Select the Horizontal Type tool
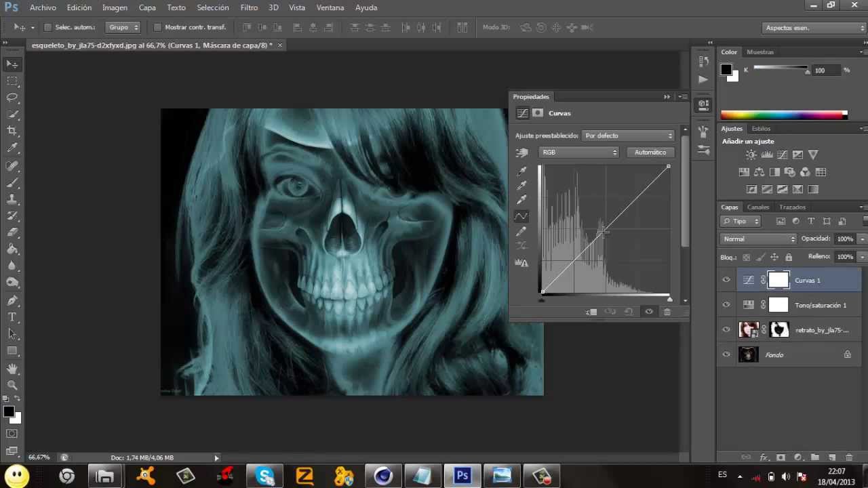Screen dimensions: 868x488 click(12, 317)
